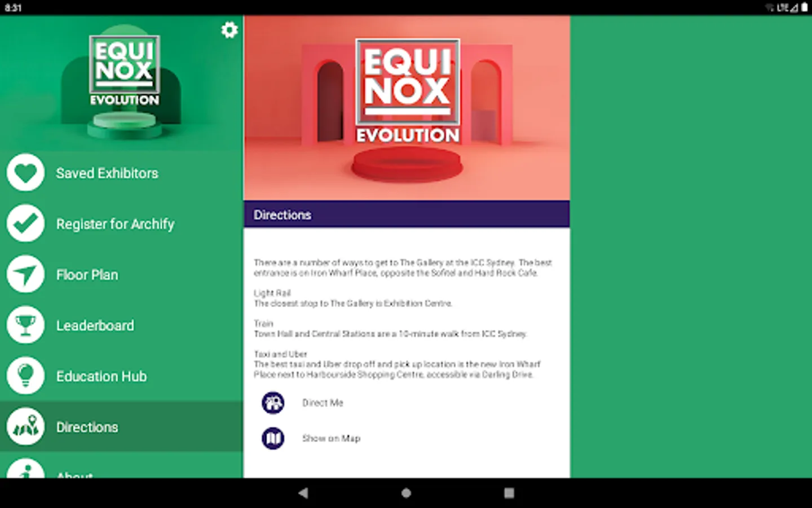
Task: Click the battery icon in the status bar
Action: click(805, 7)
